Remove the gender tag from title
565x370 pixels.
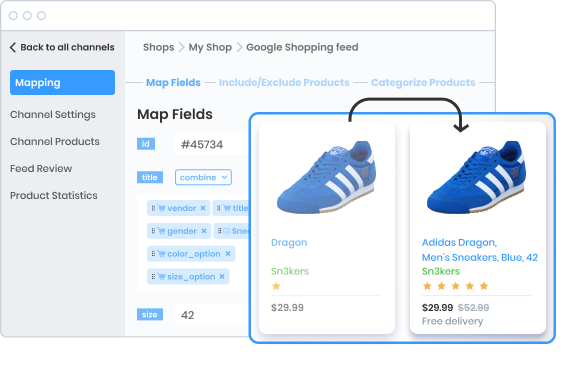tap(204, 231)
